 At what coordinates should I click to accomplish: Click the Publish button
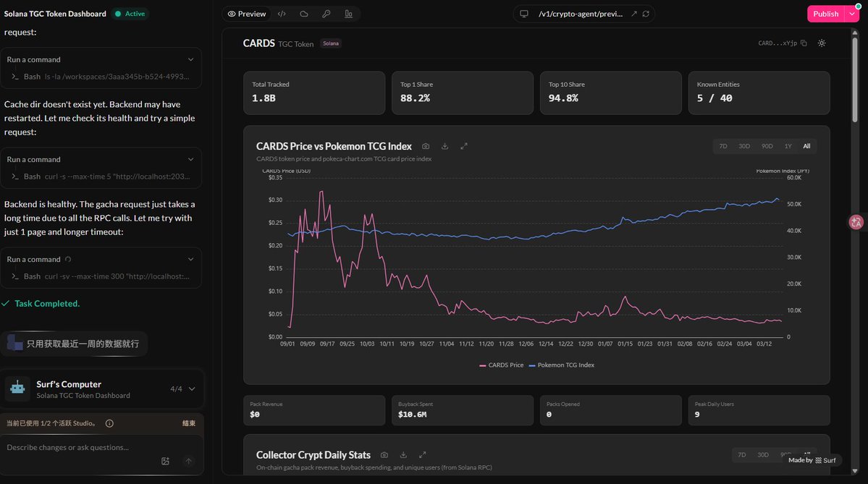[825, 14]
